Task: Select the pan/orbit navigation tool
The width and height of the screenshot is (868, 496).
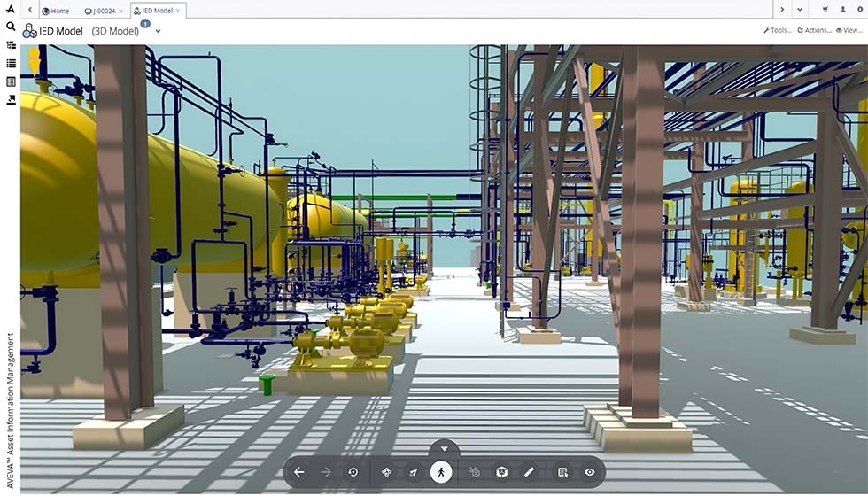Action: point(386,472)
